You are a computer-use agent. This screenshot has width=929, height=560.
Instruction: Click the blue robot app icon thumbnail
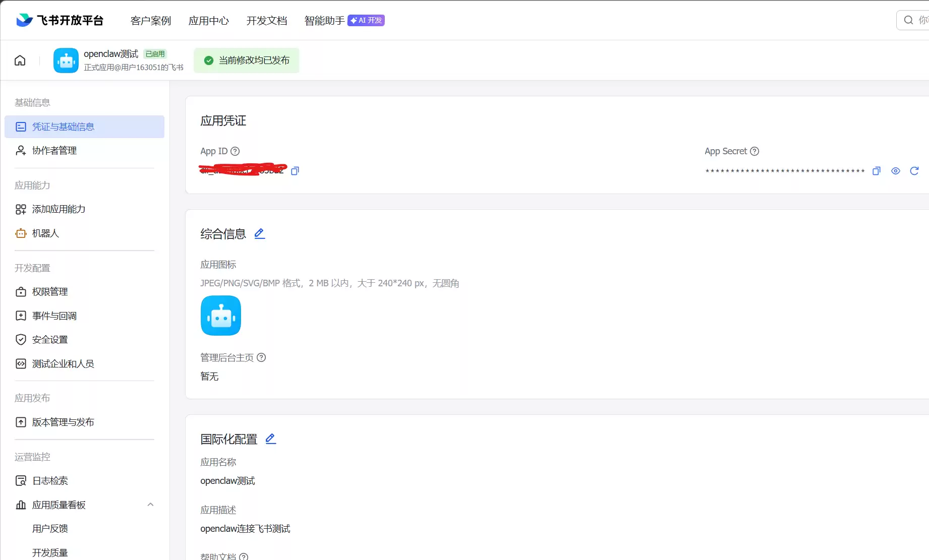[x=221, y=316]
